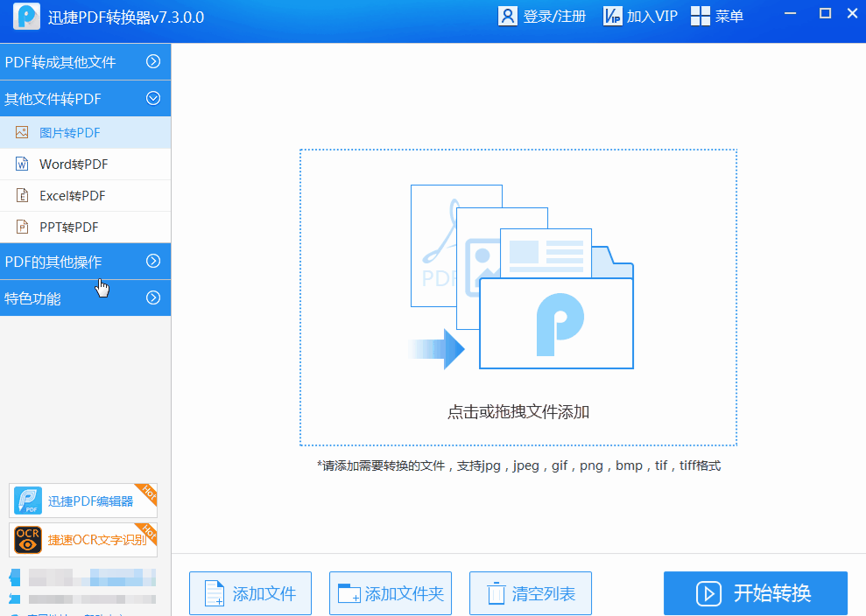Image resolution: width=866 pixels, height=616 pixels.
Task: Join VIP via 加入VIP
Action: [x=652, y=17]
